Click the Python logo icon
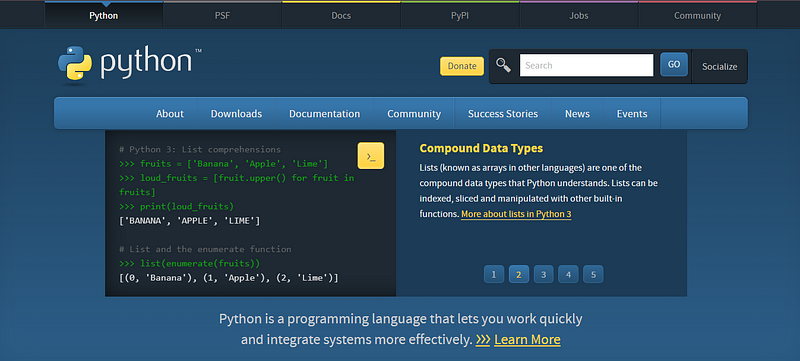 pyautogui.click(x=75, y=65)
